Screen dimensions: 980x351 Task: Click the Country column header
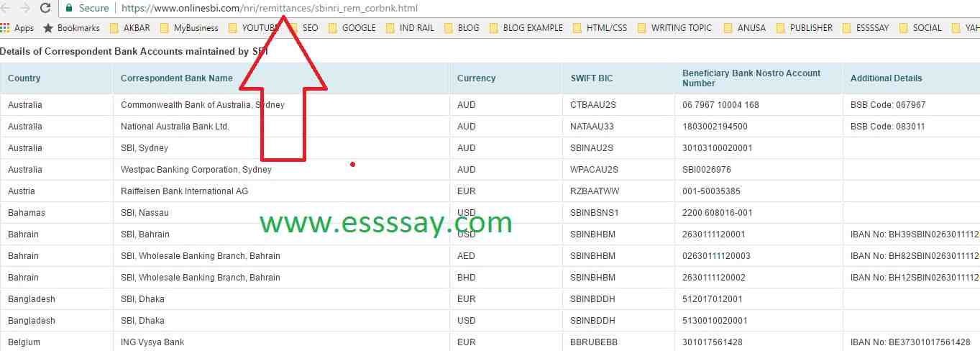point(56,78)
